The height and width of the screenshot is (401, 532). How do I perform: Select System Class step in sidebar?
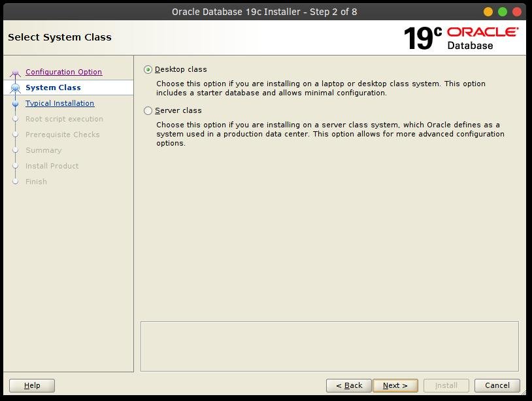[54, 88]
